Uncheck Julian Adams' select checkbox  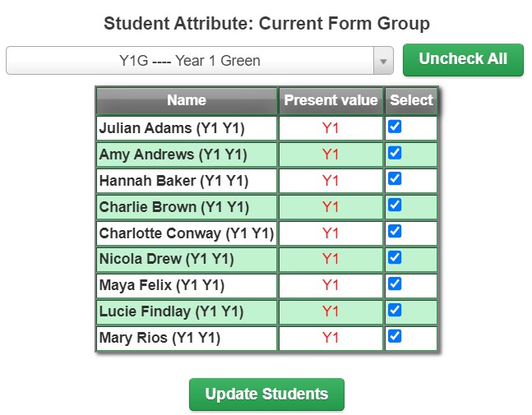click(x=395, y=127)
